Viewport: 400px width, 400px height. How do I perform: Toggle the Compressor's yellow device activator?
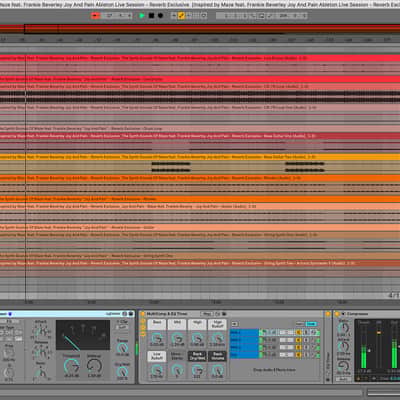[x=337, y=314]
